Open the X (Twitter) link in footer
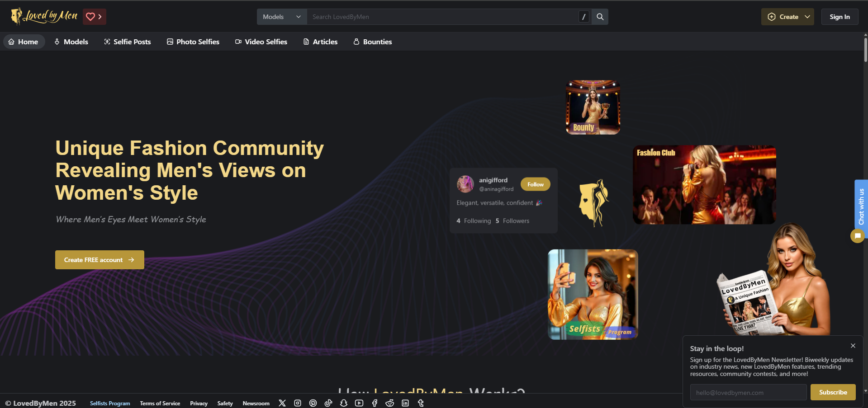The width and height of the screenshot is (868, 408). coord(282,403)
